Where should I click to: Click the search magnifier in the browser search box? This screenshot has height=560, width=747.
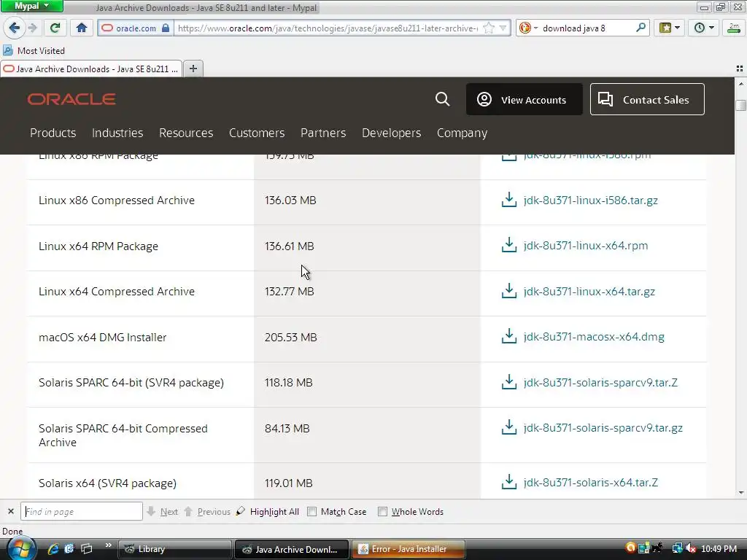coord(640,28)
